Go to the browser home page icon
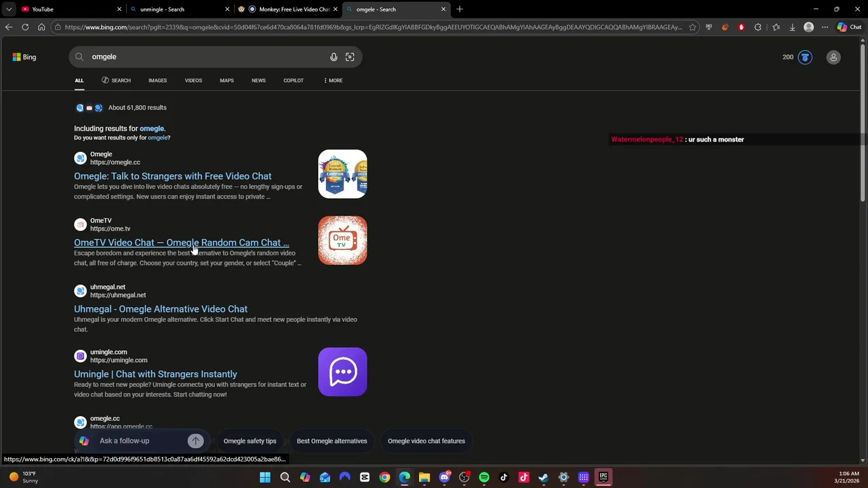 (41, 27)
